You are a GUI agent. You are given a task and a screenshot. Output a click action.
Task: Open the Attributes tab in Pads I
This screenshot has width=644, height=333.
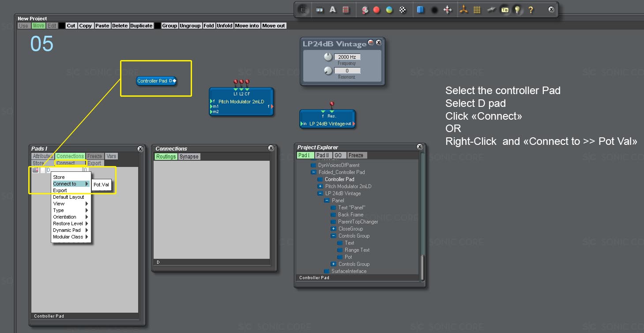[42, 155]
